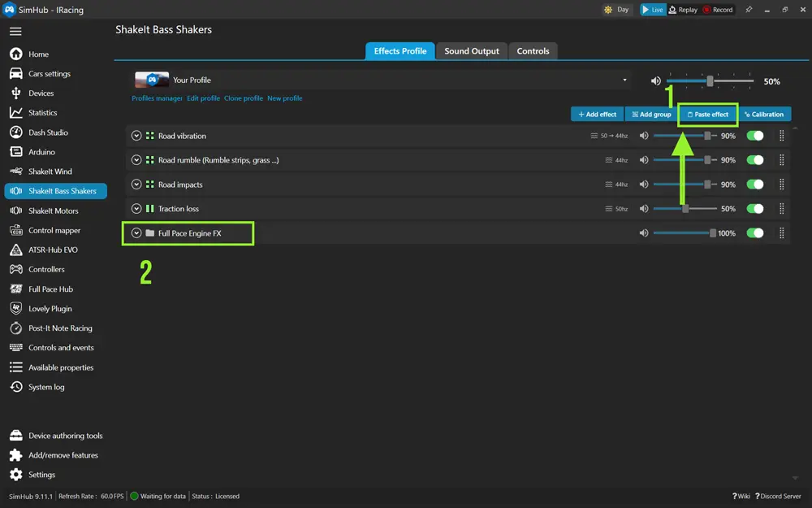Expand the Road vibration effect settings

(x=136, y=136)
